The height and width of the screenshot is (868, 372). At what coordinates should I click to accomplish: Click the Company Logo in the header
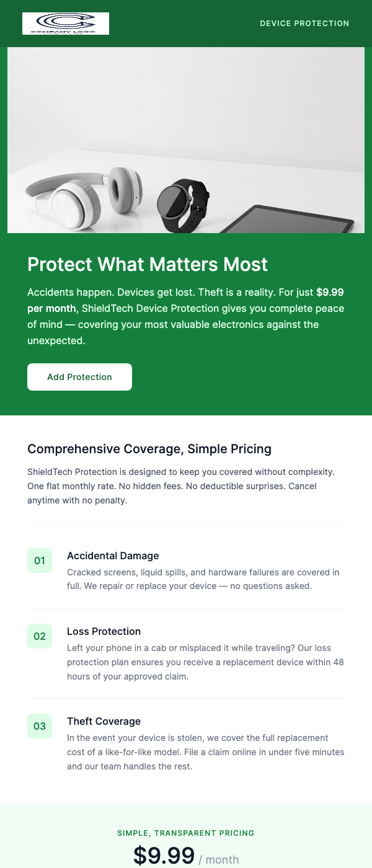66,24
